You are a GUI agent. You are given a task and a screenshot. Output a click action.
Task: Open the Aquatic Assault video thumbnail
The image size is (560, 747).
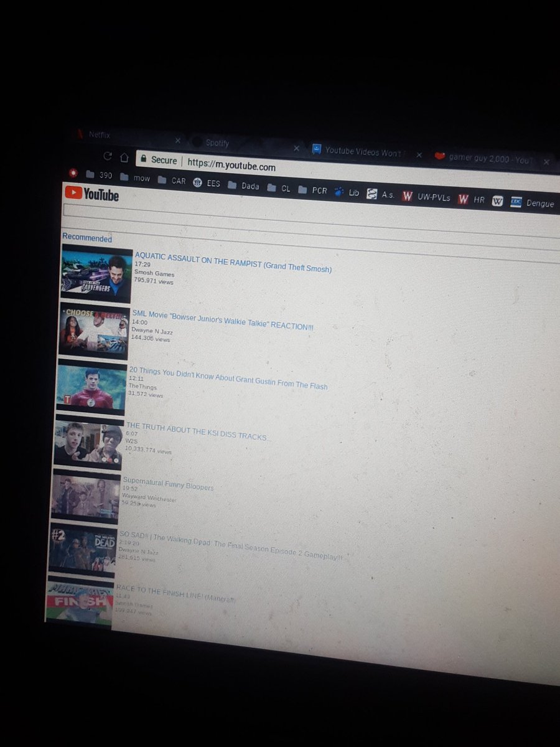pyautogui.click(x=97, y=274)
